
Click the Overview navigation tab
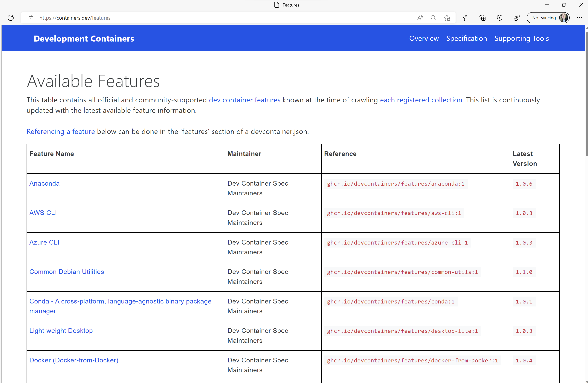(424, 38)
